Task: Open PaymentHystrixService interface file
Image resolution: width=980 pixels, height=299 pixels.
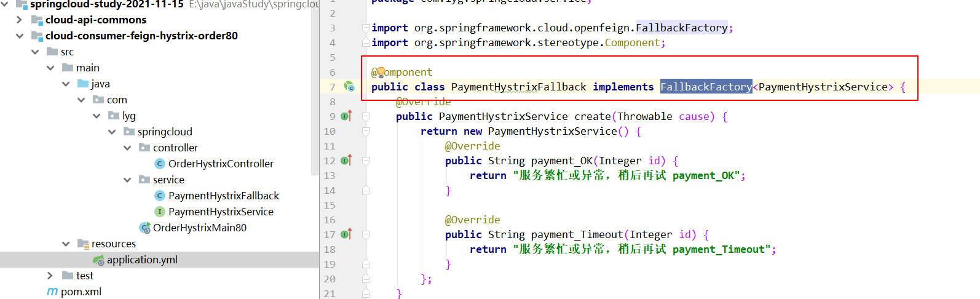Action: pyautogui.click(x=221, y=212)
